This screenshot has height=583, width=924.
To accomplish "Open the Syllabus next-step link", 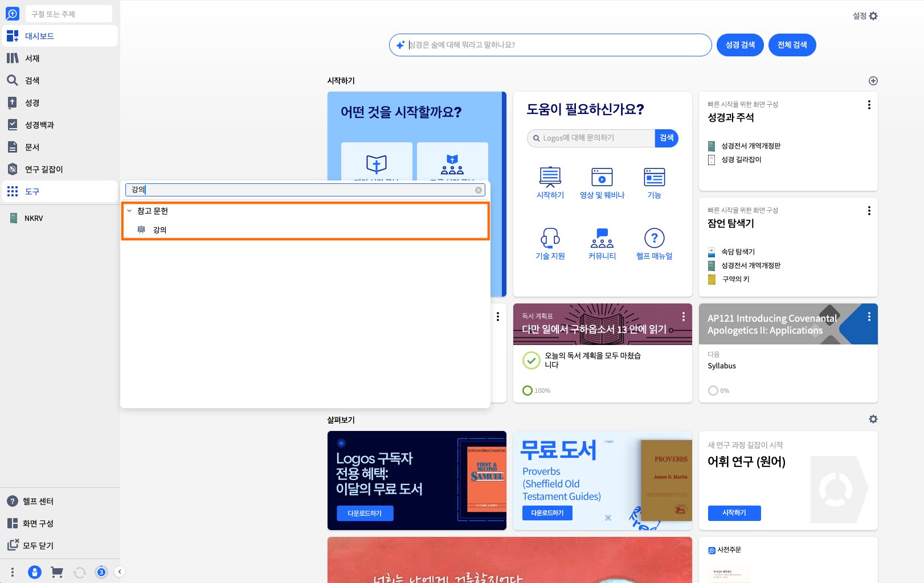I will point(722,366).
